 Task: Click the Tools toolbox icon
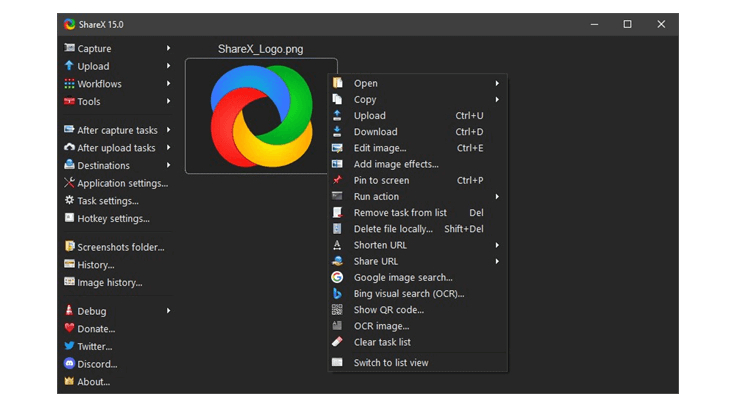point(69,101)
